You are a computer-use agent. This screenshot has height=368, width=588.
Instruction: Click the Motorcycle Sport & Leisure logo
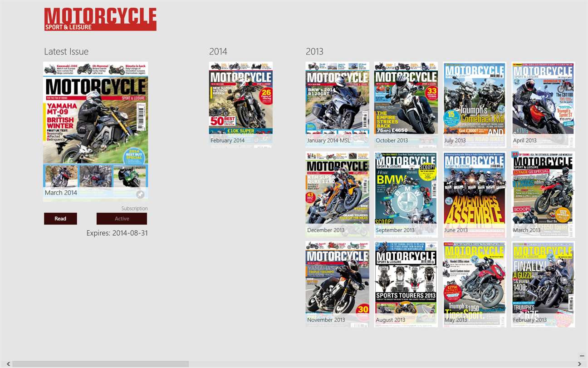[x=100, y=19]
